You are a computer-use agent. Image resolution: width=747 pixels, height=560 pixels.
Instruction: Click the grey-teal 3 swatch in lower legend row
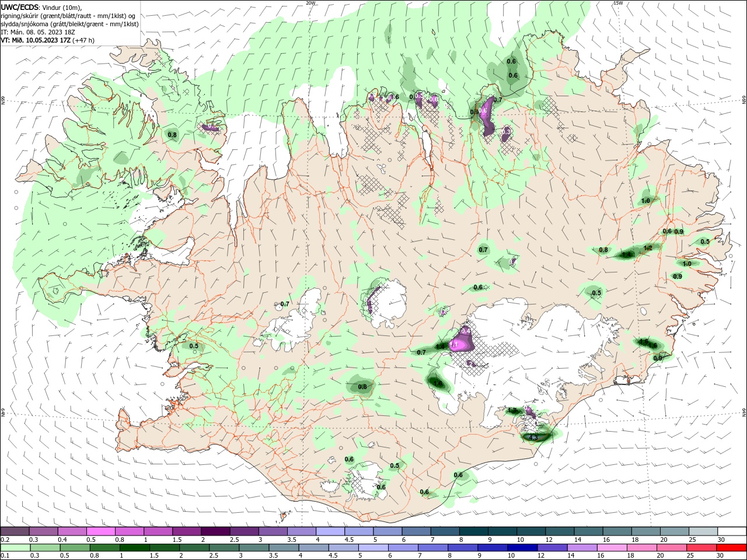coord(254,548)
